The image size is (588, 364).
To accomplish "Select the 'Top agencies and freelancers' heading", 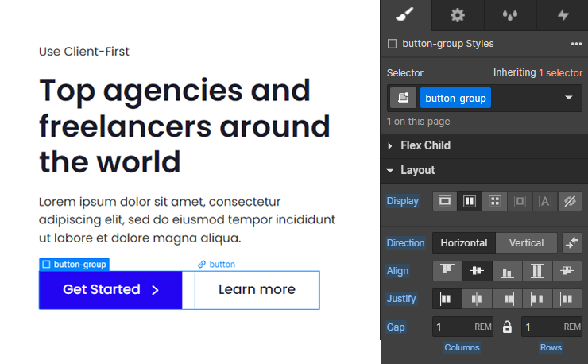I will coord(184,126).
